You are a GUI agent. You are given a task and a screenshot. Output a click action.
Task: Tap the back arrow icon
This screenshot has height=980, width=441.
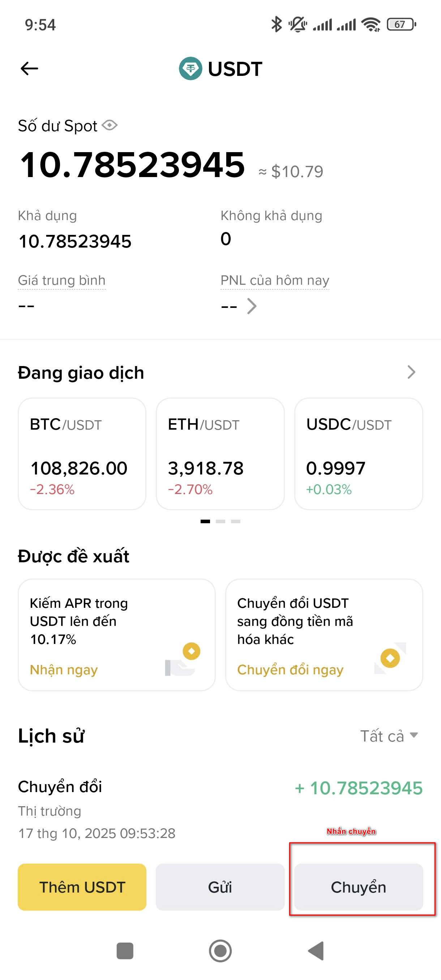(29, 69)
